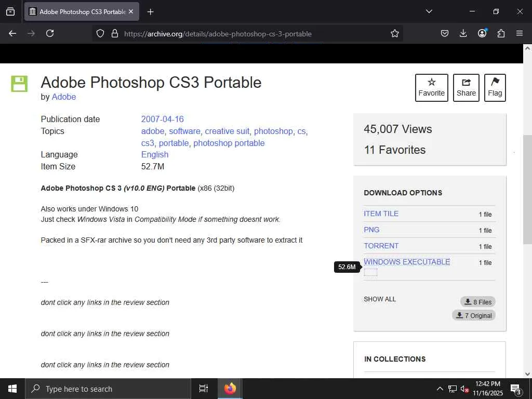532x399 pixels.
Task: Favorite this item on Archive.org
Action: (x=432, y=88)
